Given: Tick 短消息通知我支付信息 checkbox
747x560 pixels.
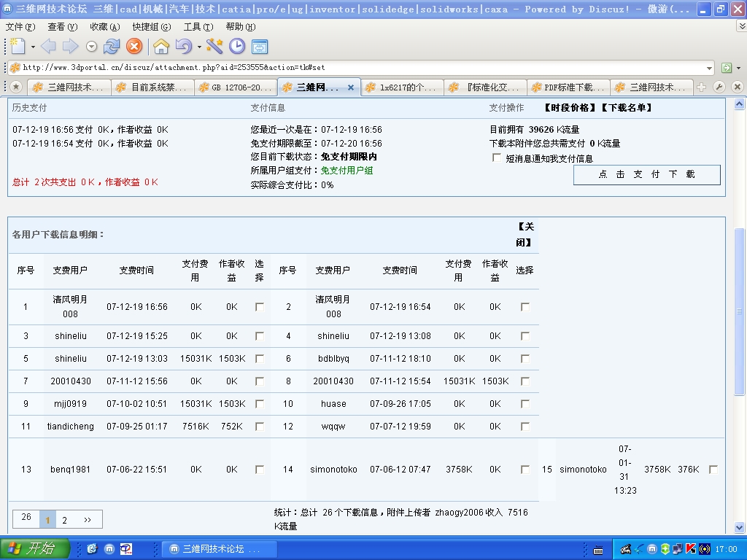Looking at the screenshot, I should click(496, 157).
